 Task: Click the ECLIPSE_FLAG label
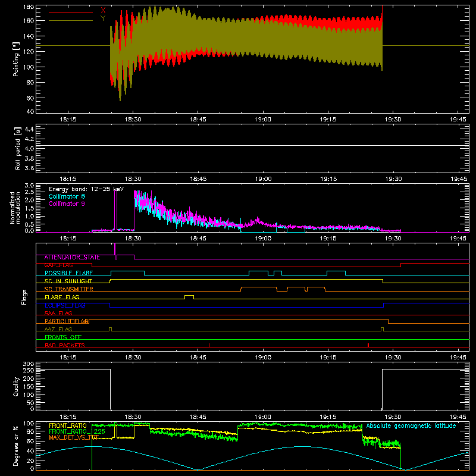tap(65, 305)
